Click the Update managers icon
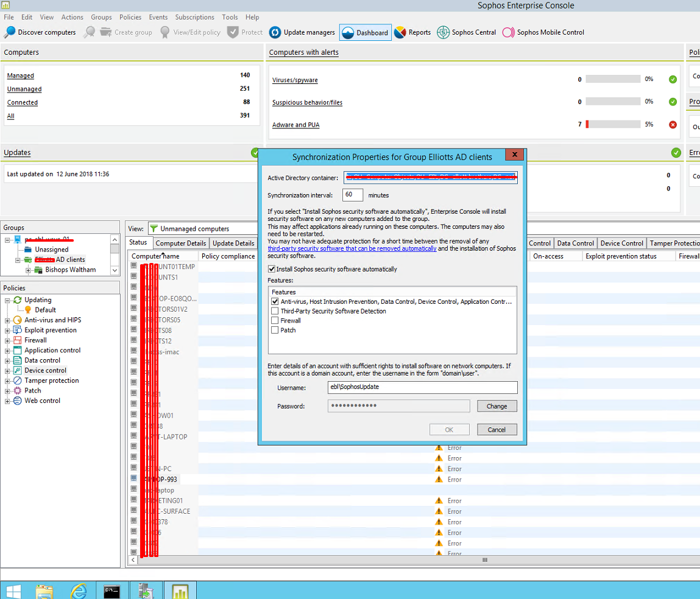 275,32
